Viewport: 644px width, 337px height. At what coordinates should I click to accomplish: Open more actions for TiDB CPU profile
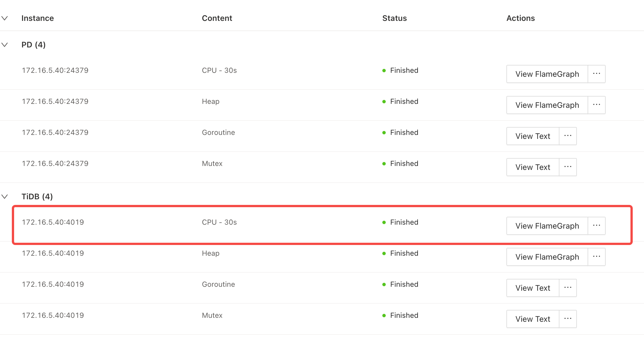tap(596, 226)
